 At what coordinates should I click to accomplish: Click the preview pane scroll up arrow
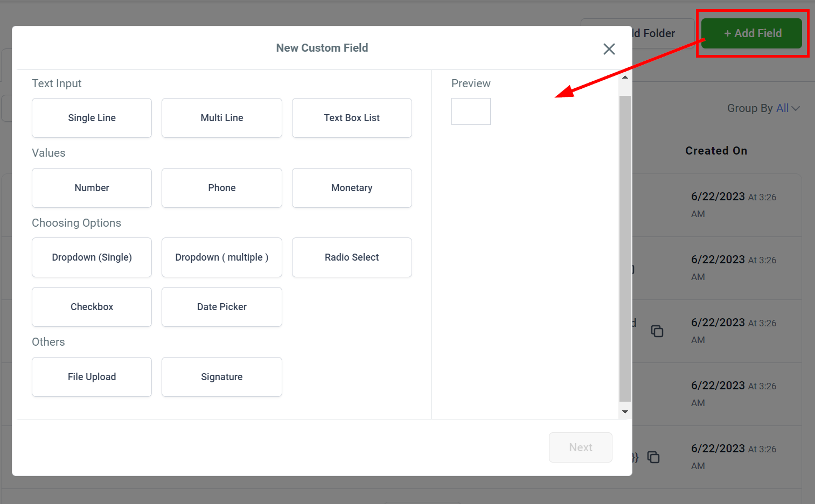pyautogui.click(x=625, y=77)
